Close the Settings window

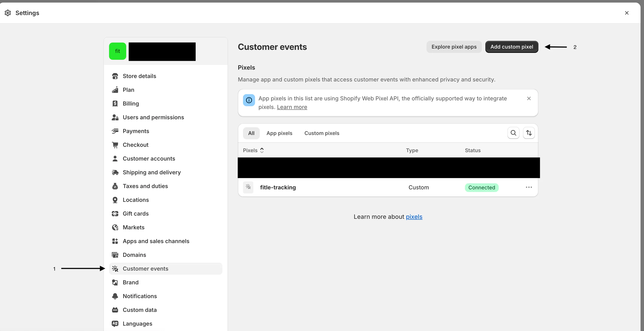pos(627,13)
